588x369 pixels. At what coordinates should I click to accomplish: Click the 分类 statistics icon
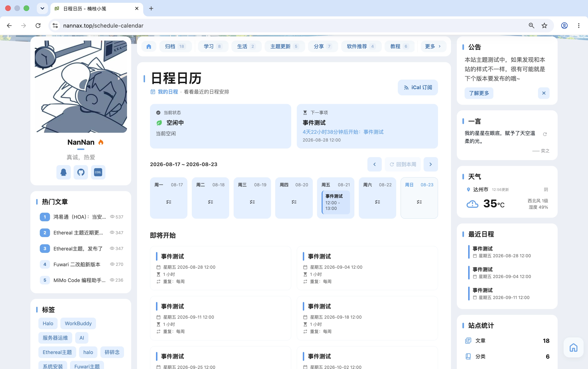pos(468,357)
